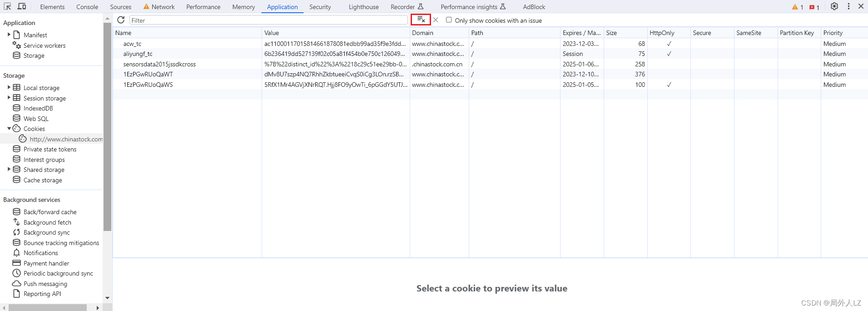Expand the Local storage node

click(x=9, y=87)
